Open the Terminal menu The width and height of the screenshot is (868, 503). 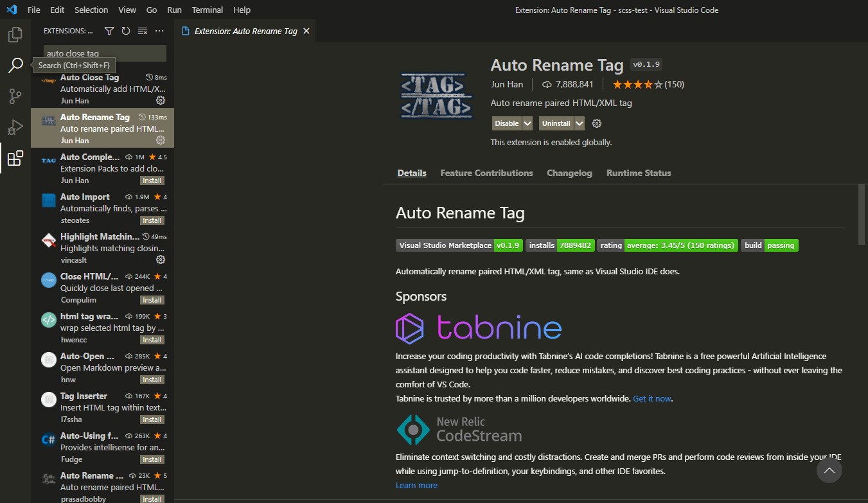[x=208, y=10]
